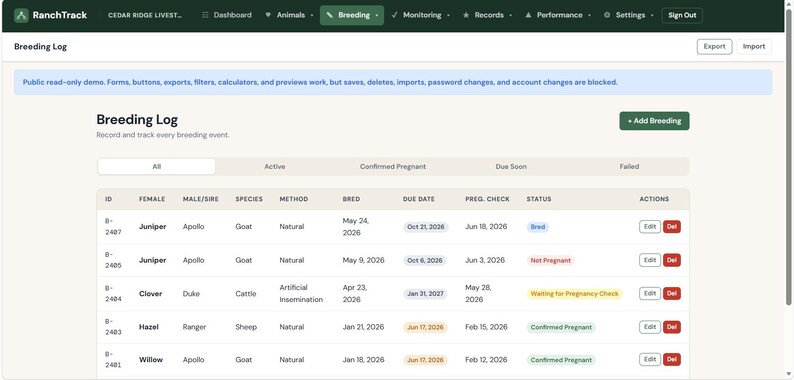The width and height of the screenshot is (794, 380).
Task: Click the vertical page scrollbar
Action: point(788,157)
